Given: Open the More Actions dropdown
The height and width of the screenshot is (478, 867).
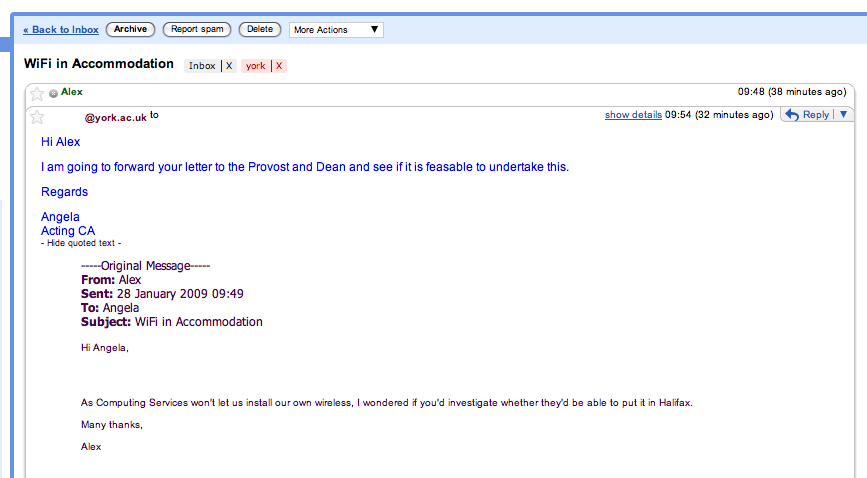Looking at the screenshot, I should click(x=336, y=30).
